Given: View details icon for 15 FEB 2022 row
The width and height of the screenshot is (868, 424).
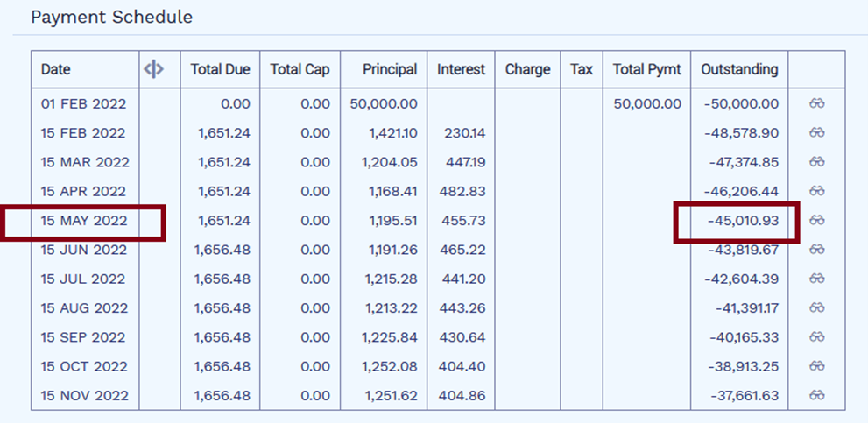Looking at the screenshot, I should (x=816, y=133).
